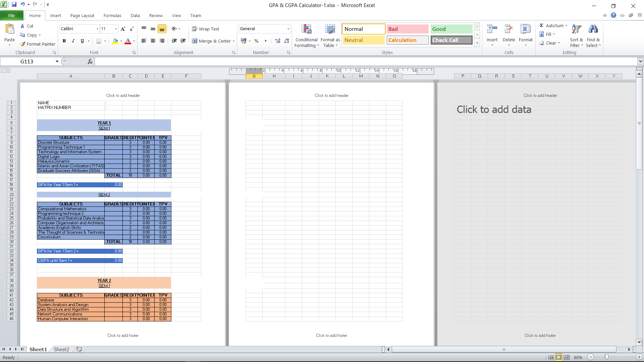Viewport: 644px width, 362px height.
Task: Click the Conditional Formatting icon
Action: click(306, 29)
